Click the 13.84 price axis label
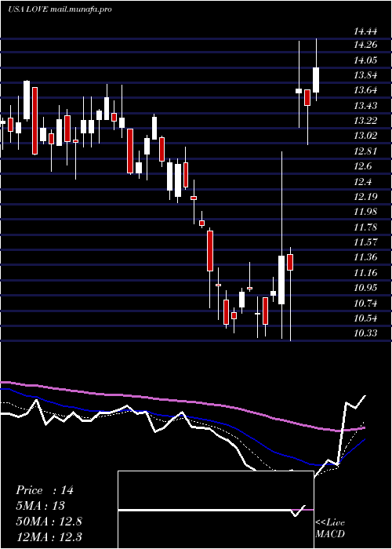This screenshot has height=549, width=392. point(365,75)
